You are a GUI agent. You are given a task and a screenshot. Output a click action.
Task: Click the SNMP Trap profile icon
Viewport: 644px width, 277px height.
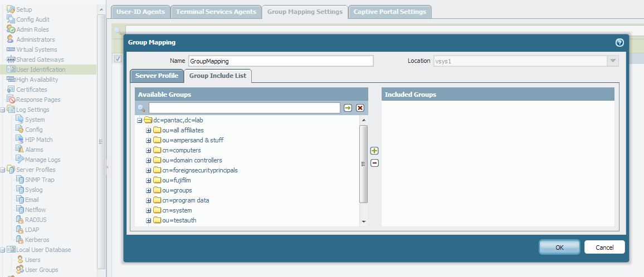[19, 179]
